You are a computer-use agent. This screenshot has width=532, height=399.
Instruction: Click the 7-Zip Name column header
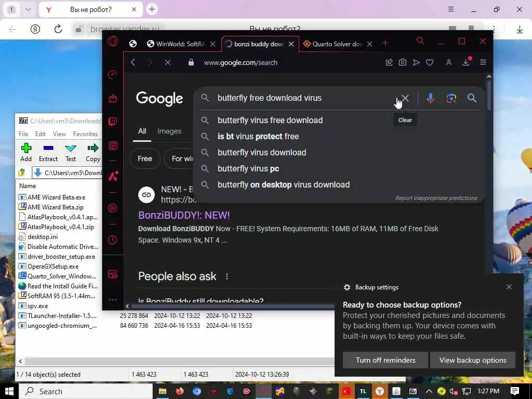(28, 186)
